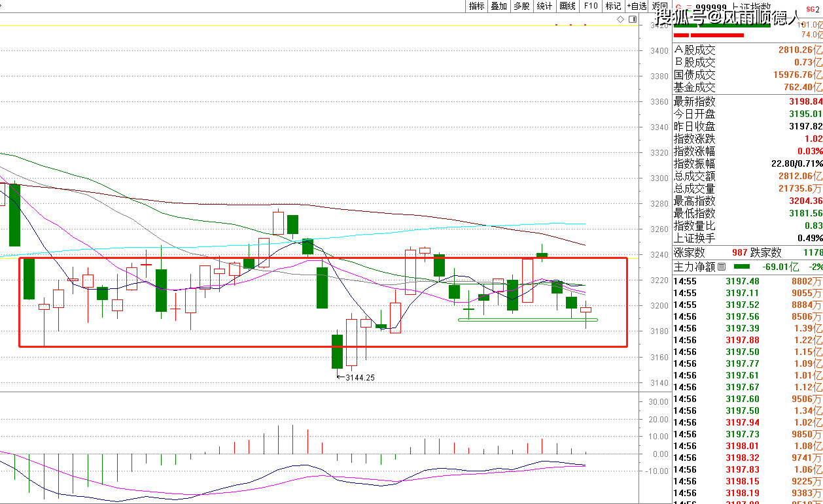Click the diamond icon above the chart
The image size is (823, 504).
[620, 20]
